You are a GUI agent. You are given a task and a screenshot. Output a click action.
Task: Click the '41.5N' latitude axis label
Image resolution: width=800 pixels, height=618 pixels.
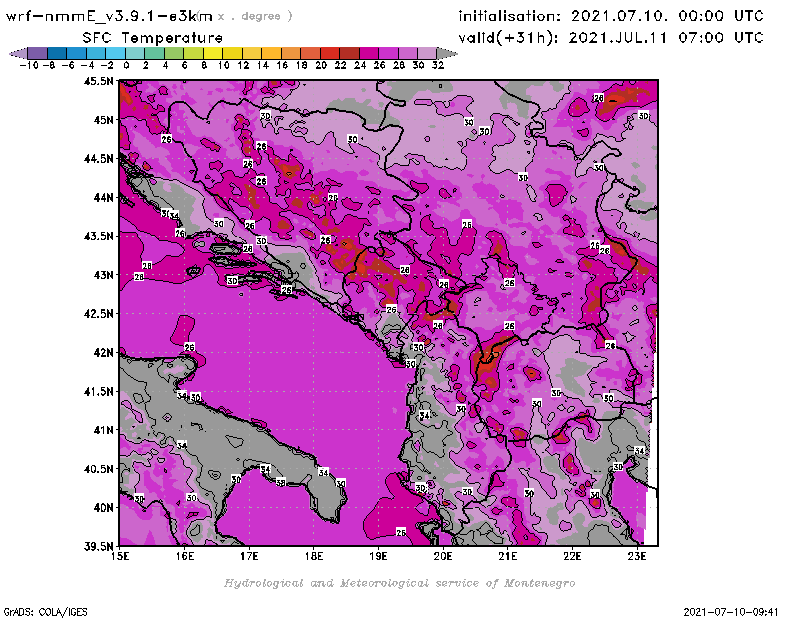pyautogui.click(x=98, y=391)
